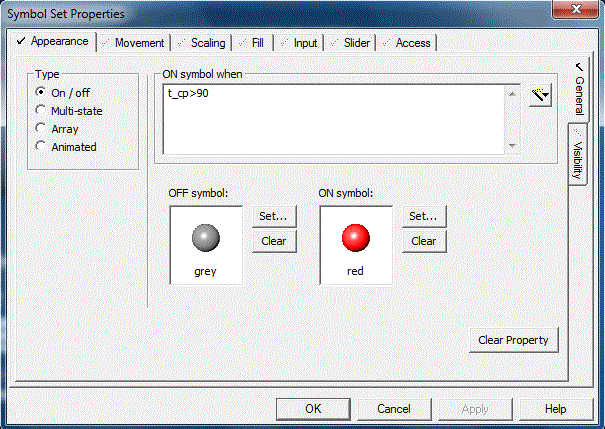
Task: Click in the ON symbol when expression field
Action: (x=335, y=119)
